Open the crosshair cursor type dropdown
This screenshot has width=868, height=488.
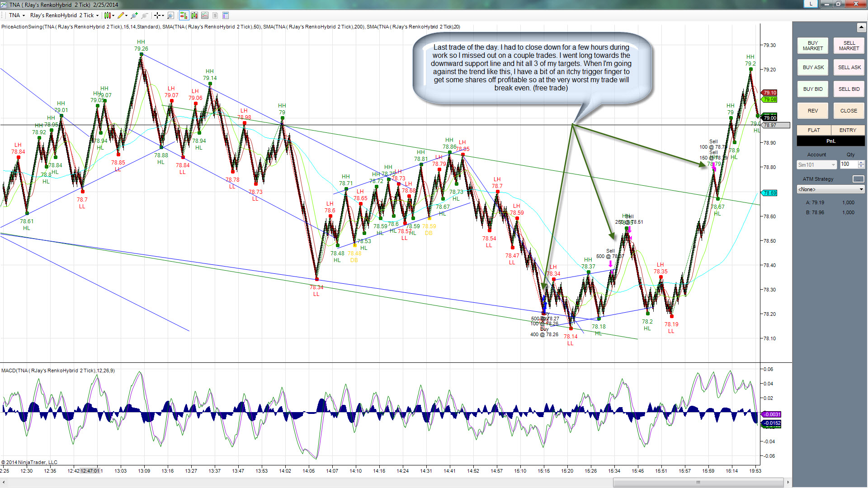point(159,15)
